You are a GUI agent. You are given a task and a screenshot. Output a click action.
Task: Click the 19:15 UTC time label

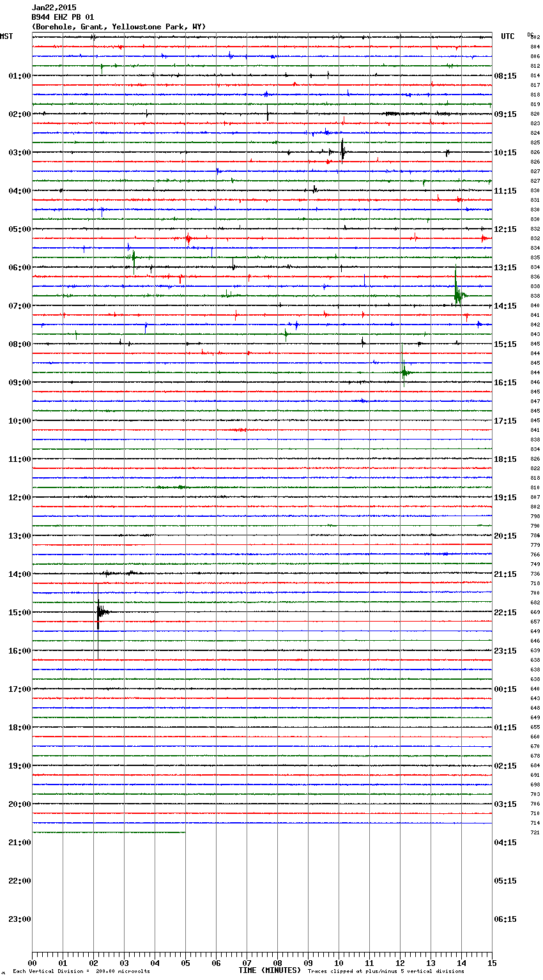coord(505,498)
